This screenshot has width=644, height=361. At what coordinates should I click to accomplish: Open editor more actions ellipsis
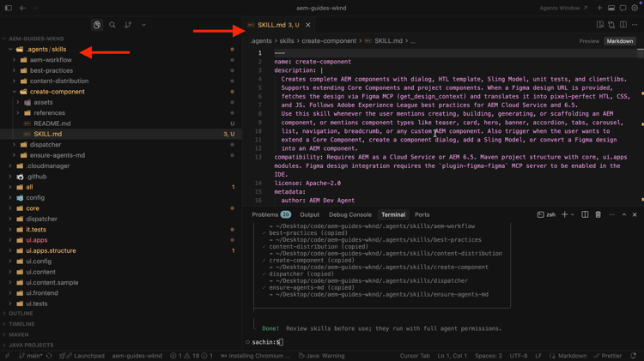[x=635, y=25]
